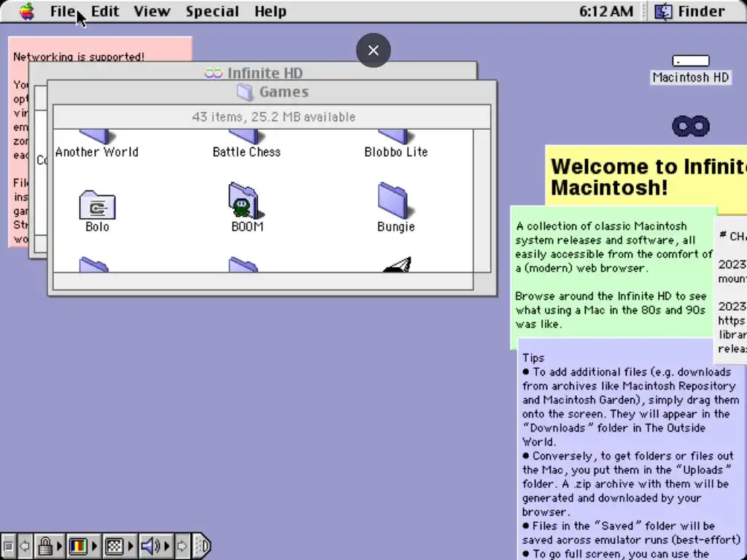Select the BOOM folder icon

(x=246, y=201)
